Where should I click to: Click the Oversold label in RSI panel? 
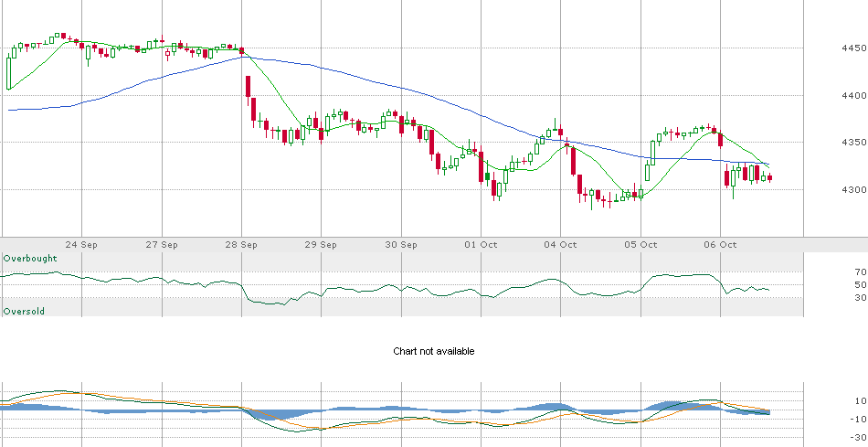(24, 312)
